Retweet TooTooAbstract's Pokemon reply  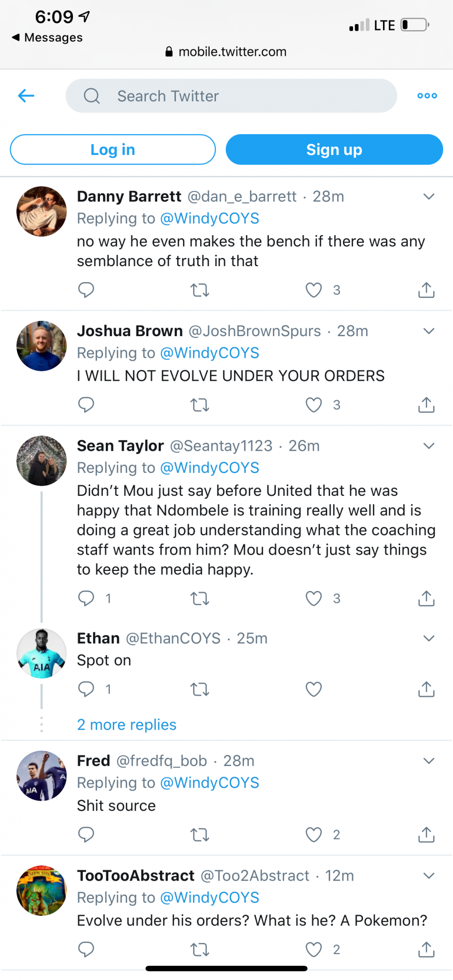pos(200,950)
